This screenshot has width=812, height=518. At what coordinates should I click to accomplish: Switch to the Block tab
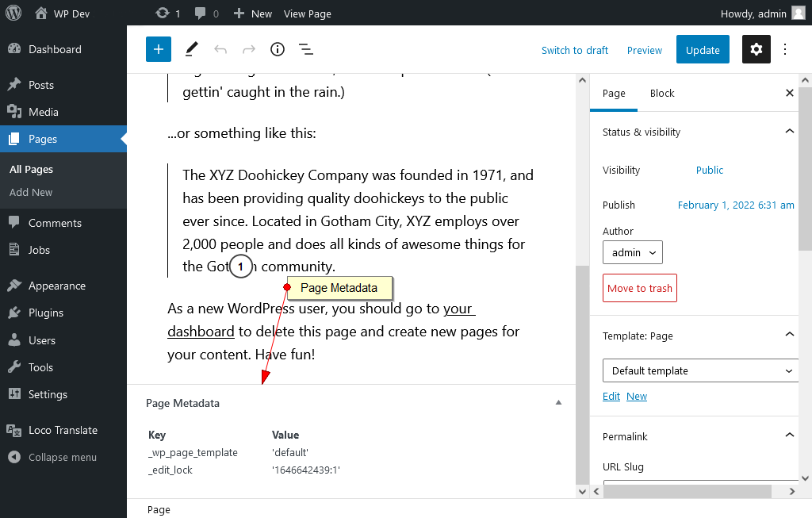click(x=662, y=93)
